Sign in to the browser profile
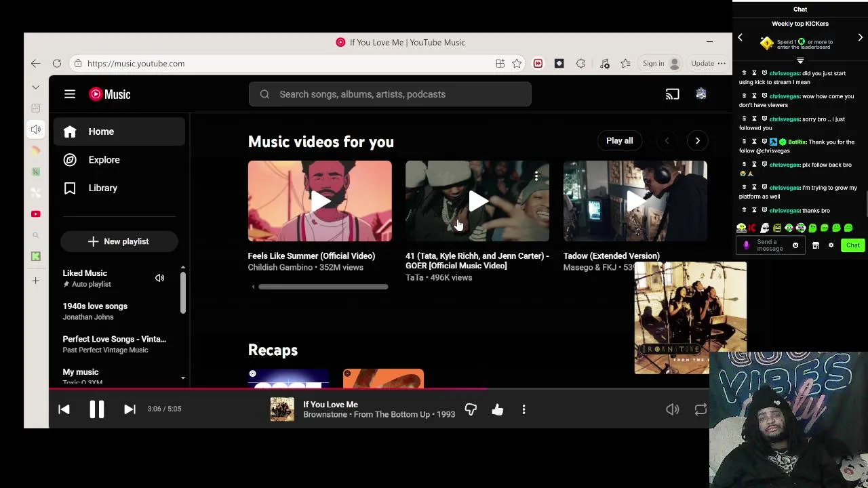 click(x=660, y=63)
